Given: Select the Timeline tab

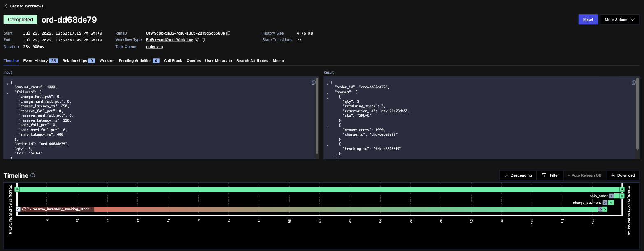Looking at the screenshot, I should click(x=11, y=61).
